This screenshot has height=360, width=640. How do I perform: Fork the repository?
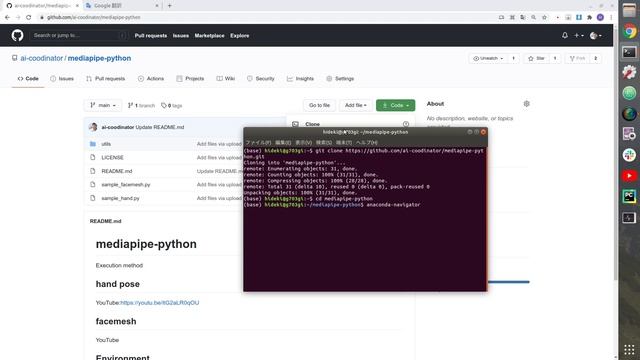point(577,58)
